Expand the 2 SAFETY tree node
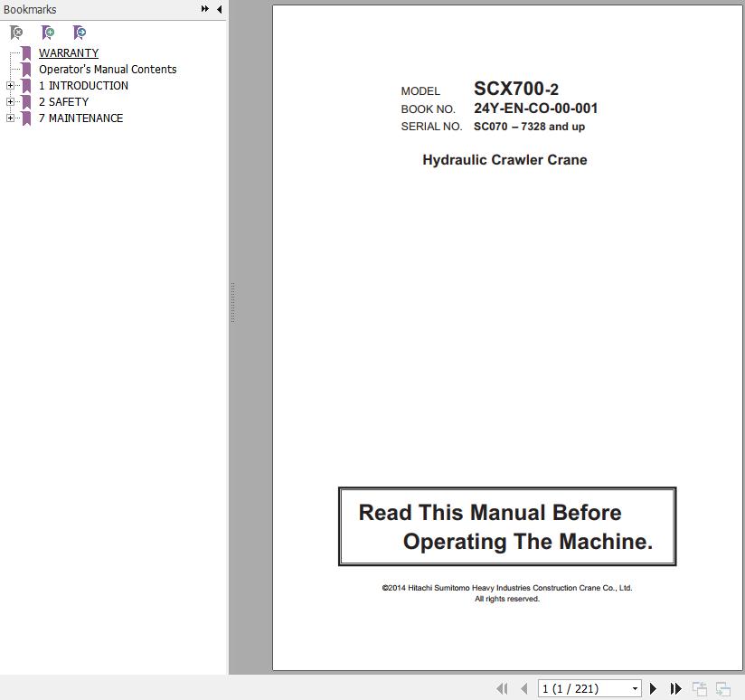The width and height of the screenshot is (745, 700). (10, 101)
